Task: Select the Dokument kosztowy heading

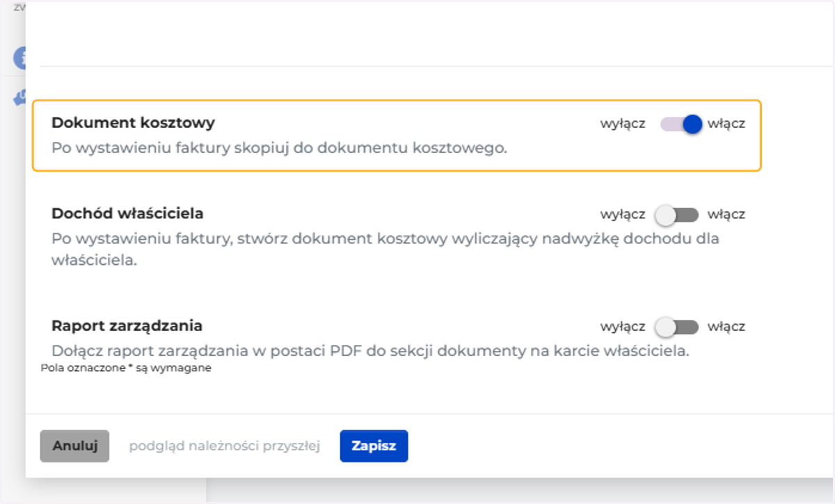Action: (134, 123)
